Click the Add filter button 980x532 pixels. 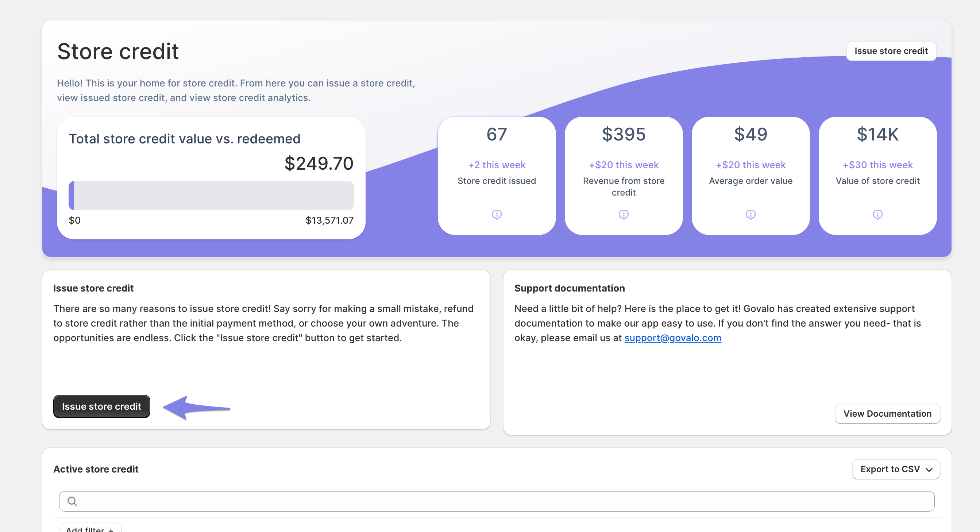[90, 529]
